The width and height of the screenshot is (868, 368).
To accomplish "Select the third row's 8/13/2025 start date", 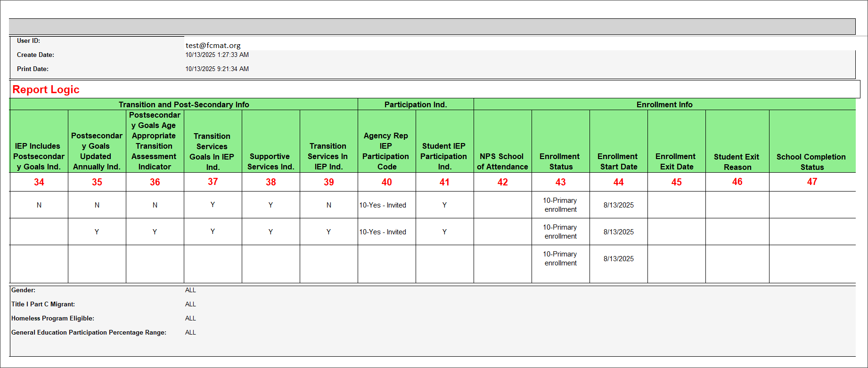I will point(618,259).
